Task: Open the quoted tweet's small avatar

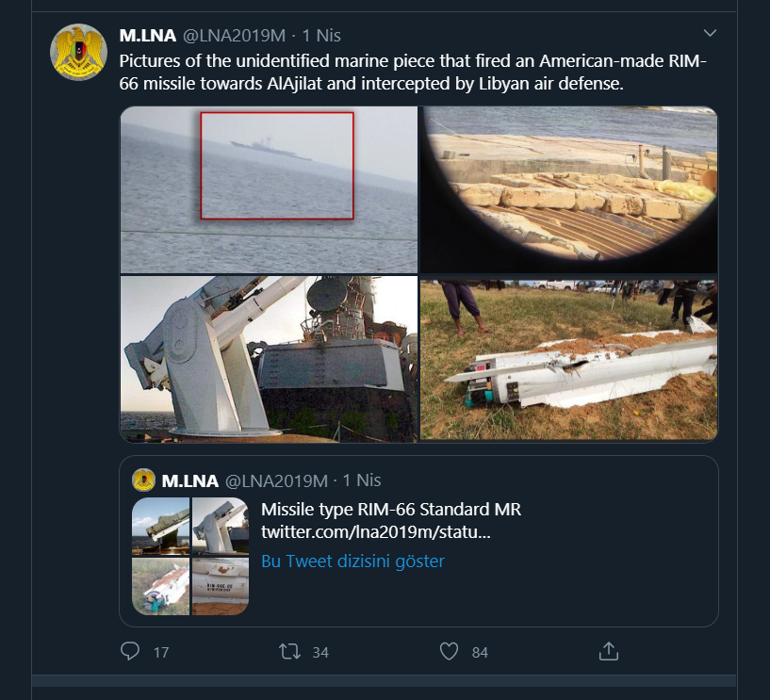Action: (x=144, y=480)
